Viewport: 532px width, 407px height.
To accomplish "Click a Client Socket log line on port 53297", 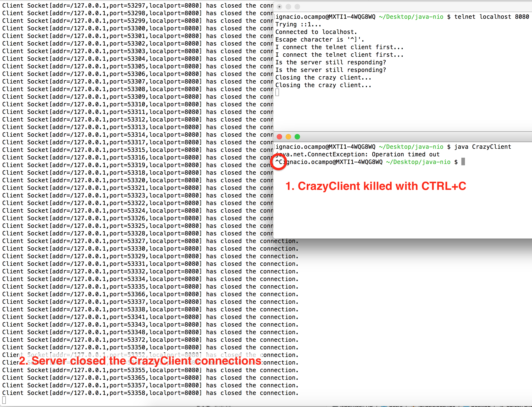I will (97, 5).
